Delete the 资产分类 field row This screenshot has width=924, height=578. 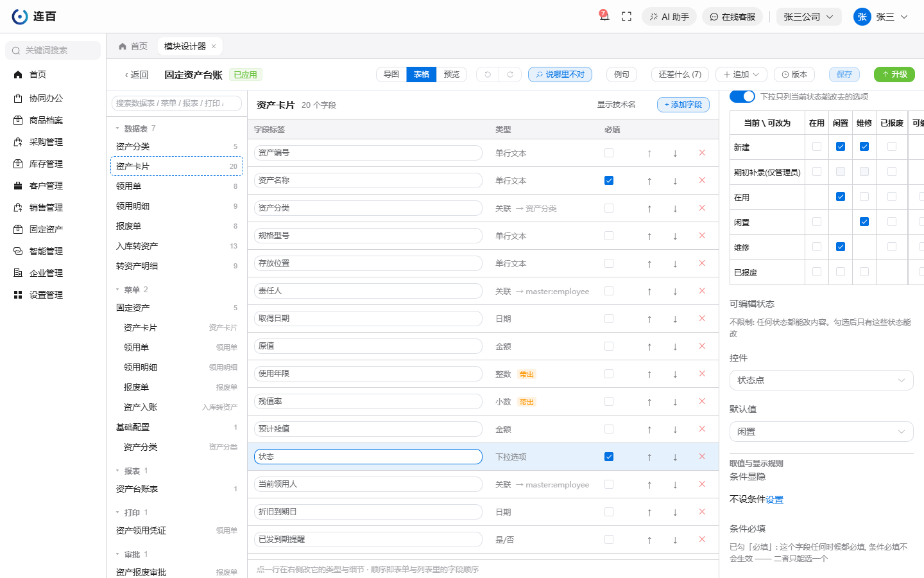point(702,208)
